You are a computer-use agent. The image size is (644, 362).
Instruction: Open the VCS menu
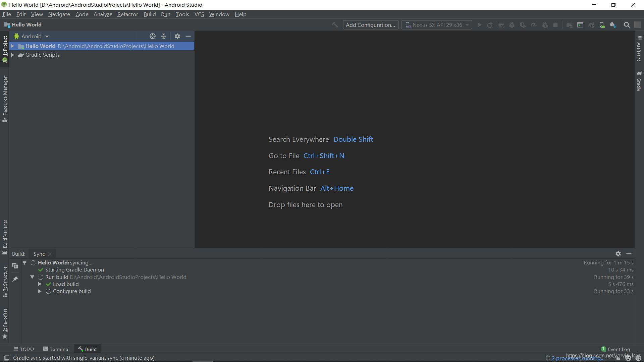click(199, 14)
